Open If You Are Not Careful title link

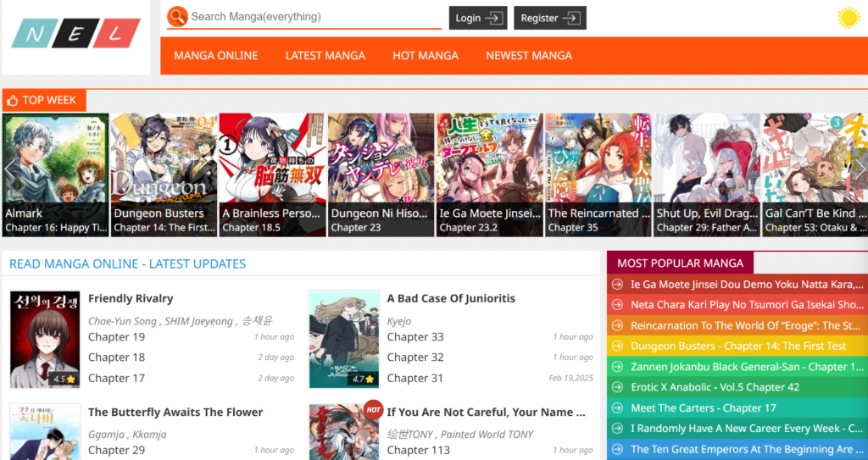(486, 413)
